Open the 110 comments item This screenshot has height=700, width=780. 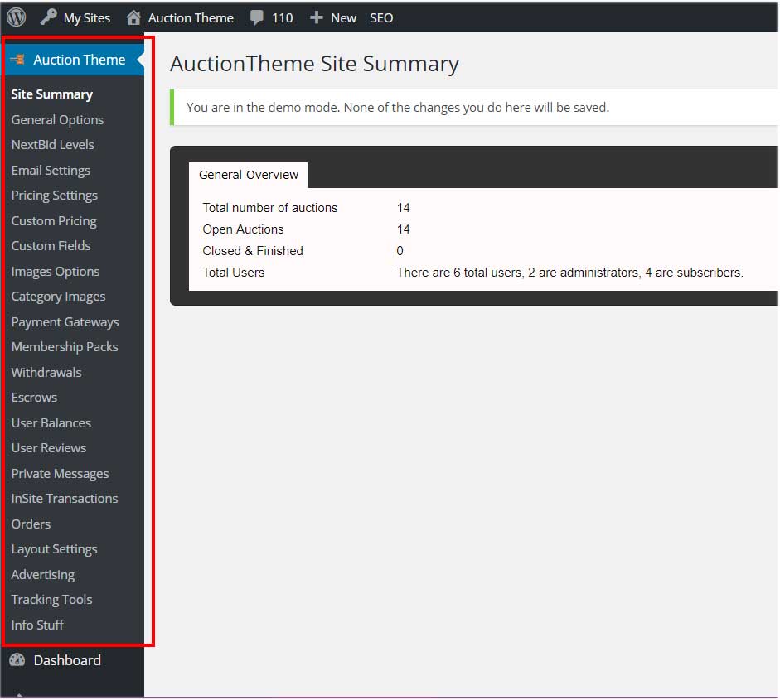(x=271, y=18)
